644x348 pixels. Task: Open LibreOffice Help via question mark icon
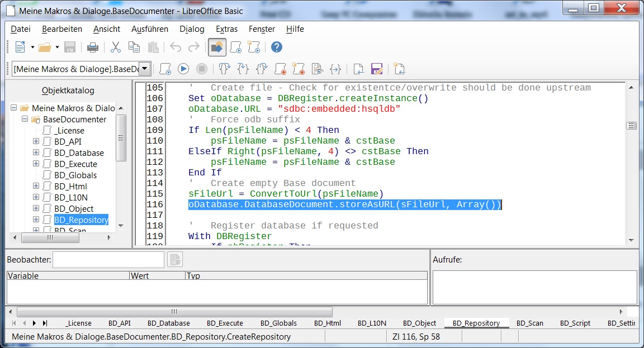[277, 47]
